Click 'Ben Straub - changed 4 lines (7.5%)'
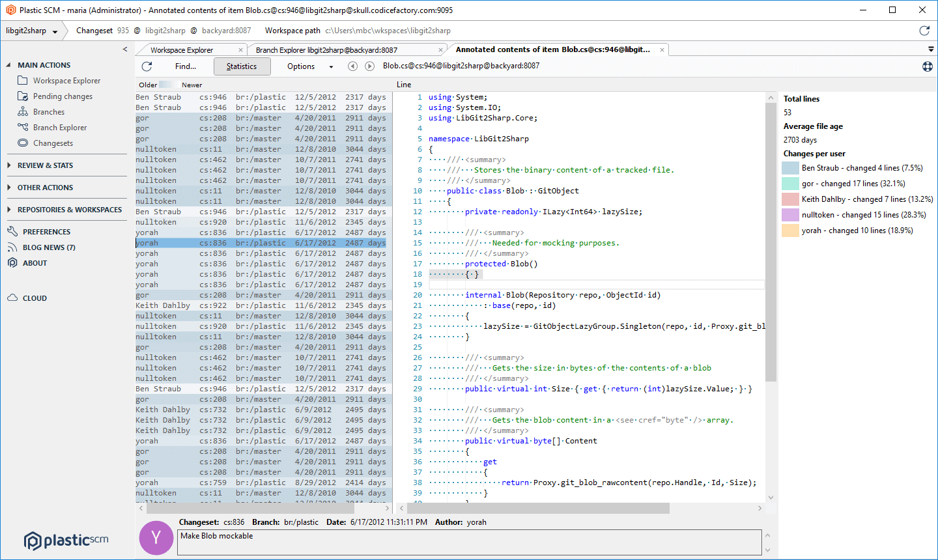This screenshot has height=560, width=938. click(x=862, y=168)
